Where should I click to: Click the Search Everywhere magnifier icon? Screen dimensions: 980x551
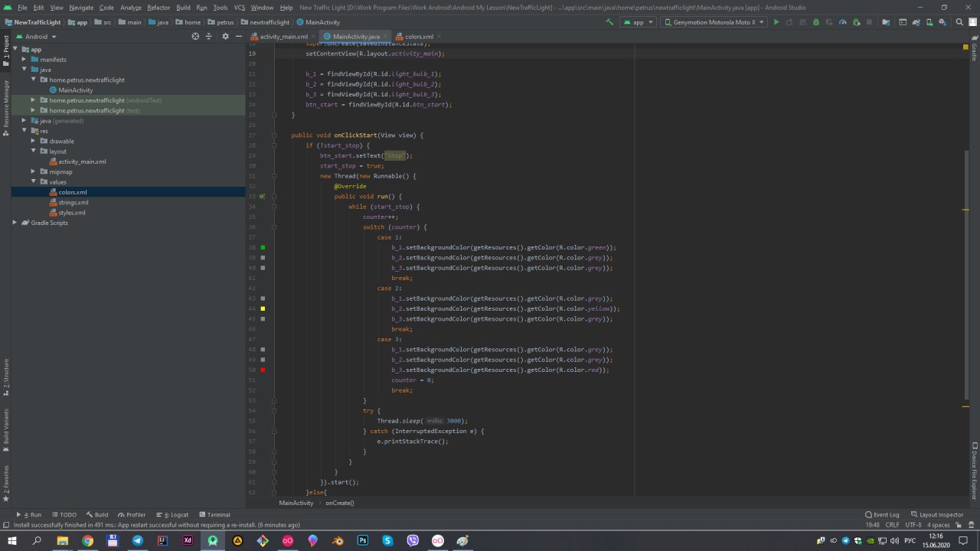(x=961, y=22)
